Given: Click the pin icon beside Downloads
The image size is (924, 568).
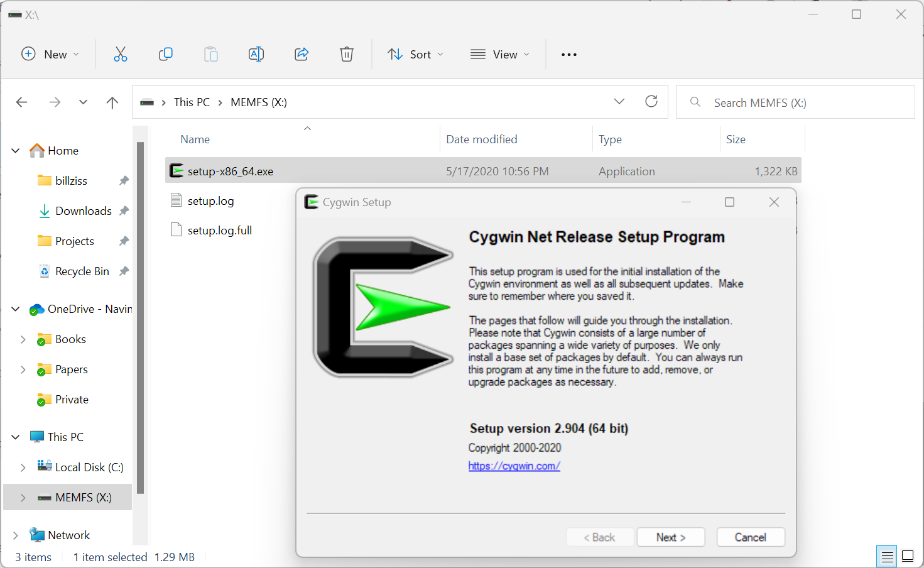Looking at the screenshot, I should point(124,211).
